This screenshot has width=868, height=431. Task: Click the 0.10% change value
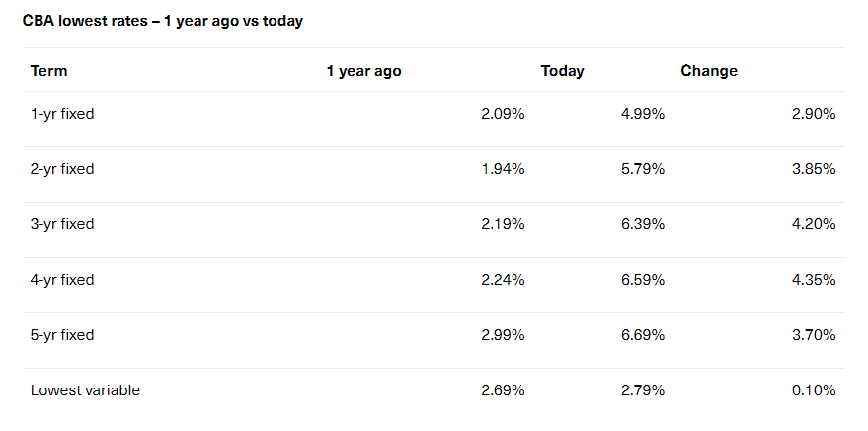click(814, 390)
